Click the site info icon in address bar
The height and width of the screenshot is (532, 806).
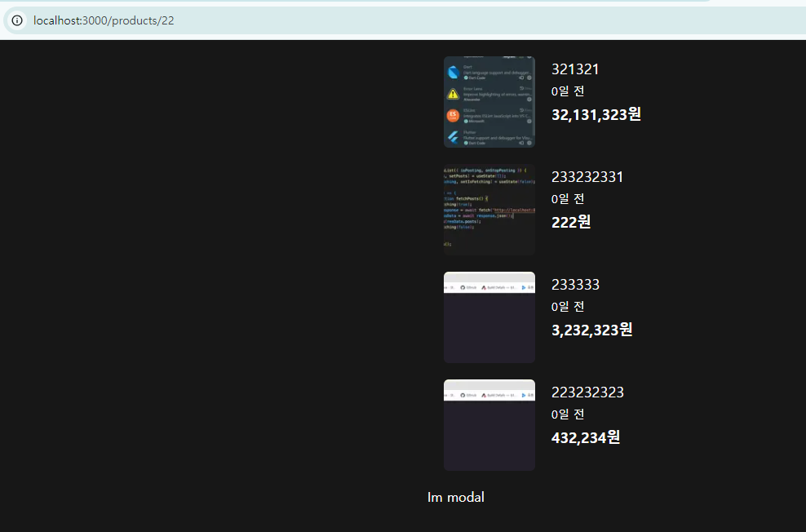click(16, 20)
